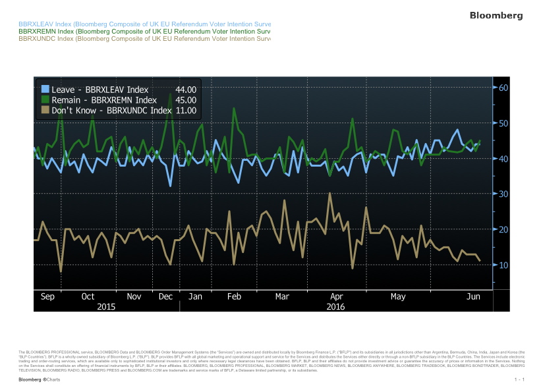
Task: Click the Bloomberg logo at top right
Action: (x=496, y=16)
